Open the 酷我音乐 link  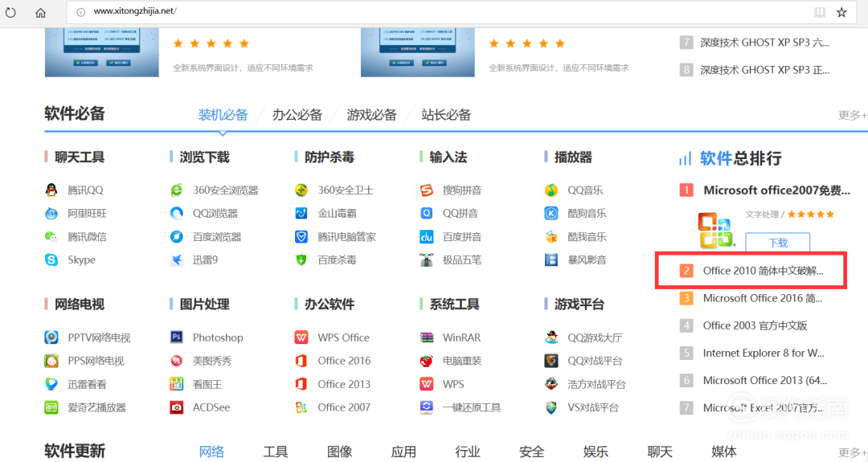click(x=587, y=237)
